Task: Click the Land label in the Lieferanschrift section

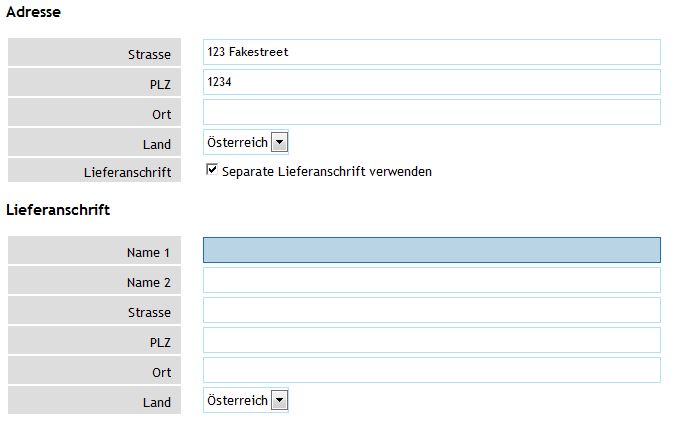Action: point(156,403)
